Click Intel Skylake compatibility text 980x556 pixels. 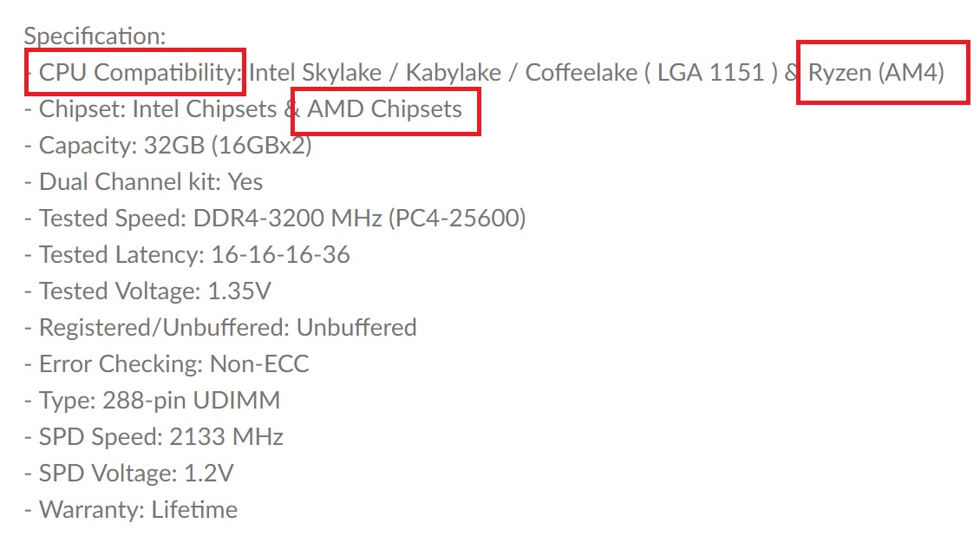pyautogui.click(x=315, y=73)
